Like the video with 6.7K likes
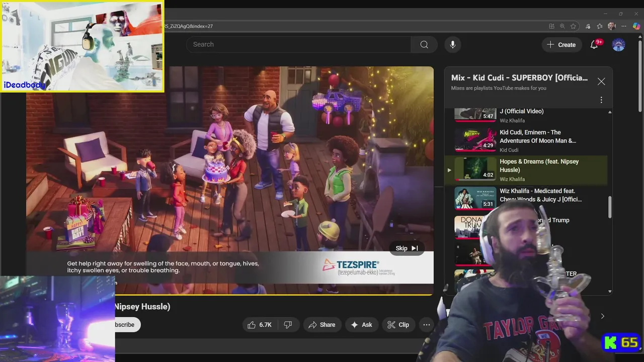644x362 pixels. [260, 325]
